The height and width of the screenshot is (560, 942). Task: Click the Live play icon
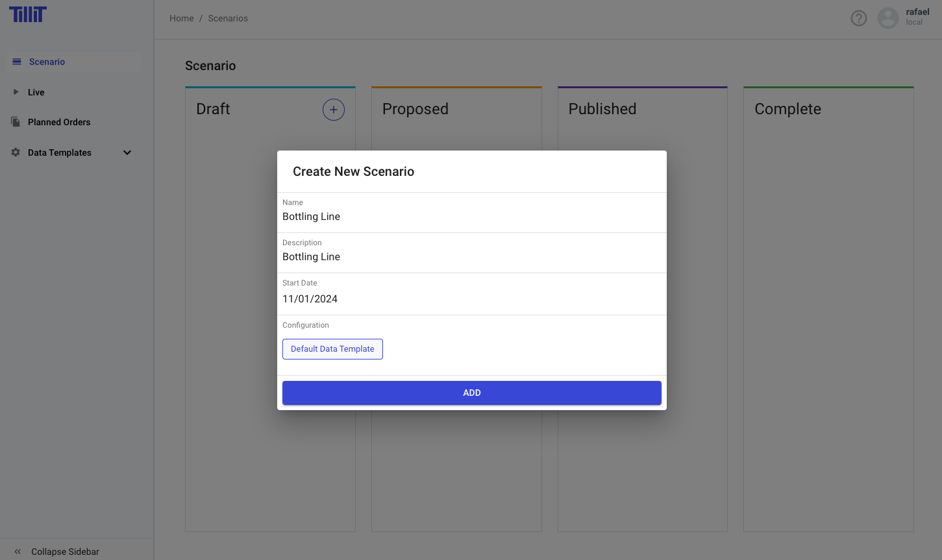coord(16,92)
